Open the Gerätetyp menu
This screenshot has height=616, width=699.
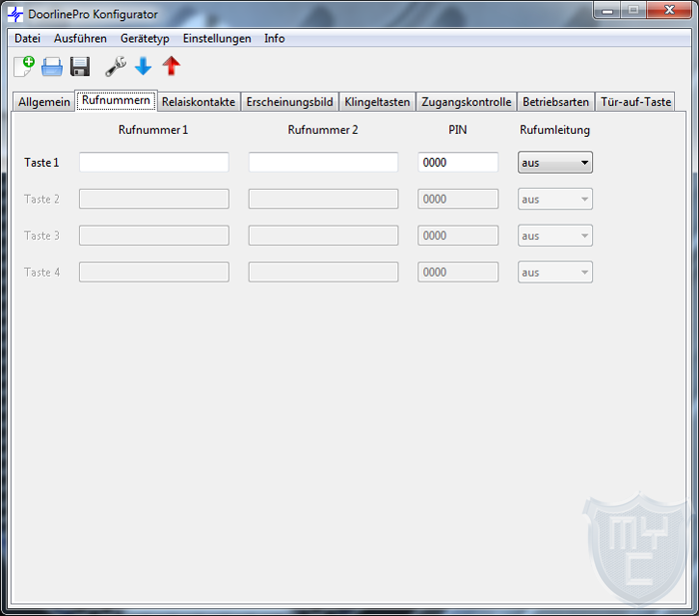click(145, 38)
